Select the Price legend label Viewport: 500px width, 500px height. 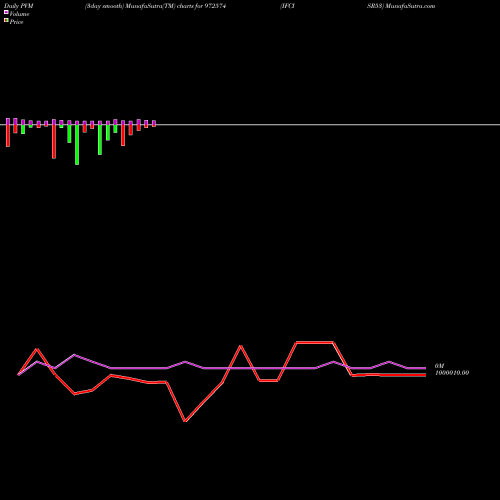pyautogui.click(x=16, y=22)
